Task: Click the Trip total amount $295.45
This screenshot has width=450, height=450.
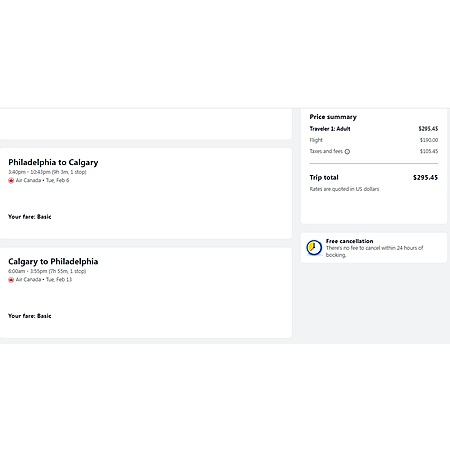Action: pos(425,177)
